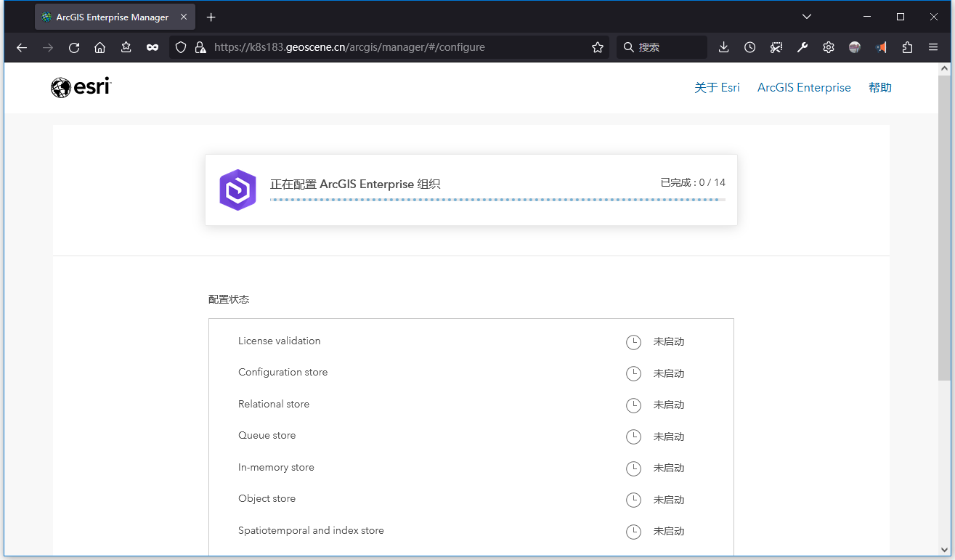Click the 配置状态 heading
This screenshot has height=560, width=955.
click(x=229, y=299)
